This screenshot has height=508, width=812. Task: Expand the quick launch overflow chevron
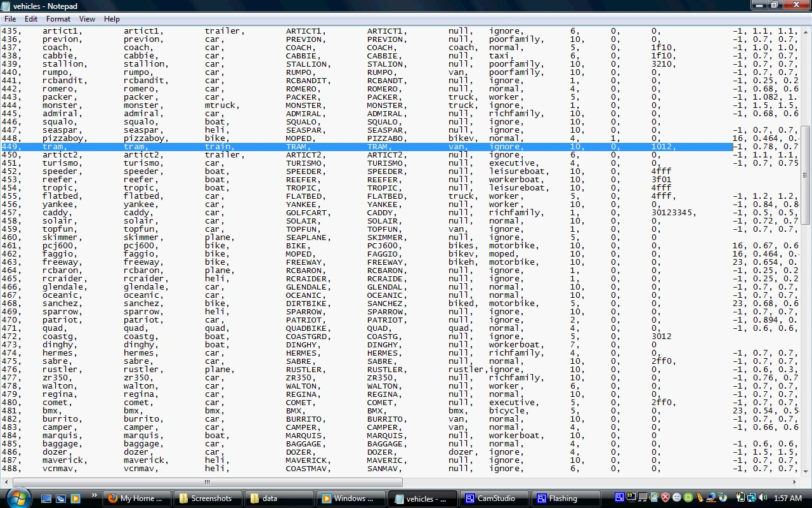(95, 495)
